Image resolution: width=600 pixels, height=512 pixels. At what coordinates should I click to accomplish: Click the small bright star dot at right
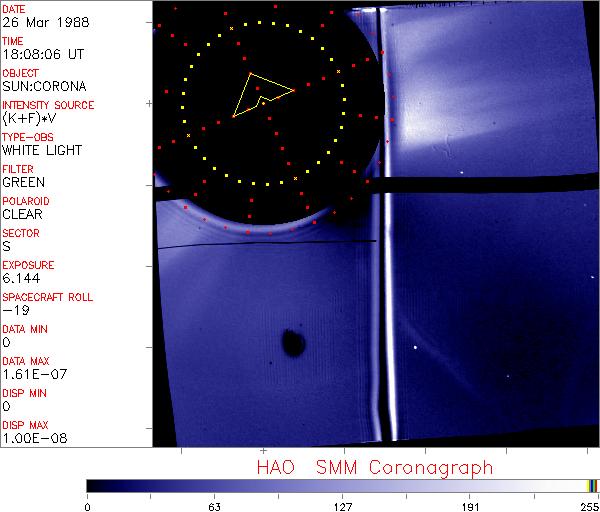[416, 347]
